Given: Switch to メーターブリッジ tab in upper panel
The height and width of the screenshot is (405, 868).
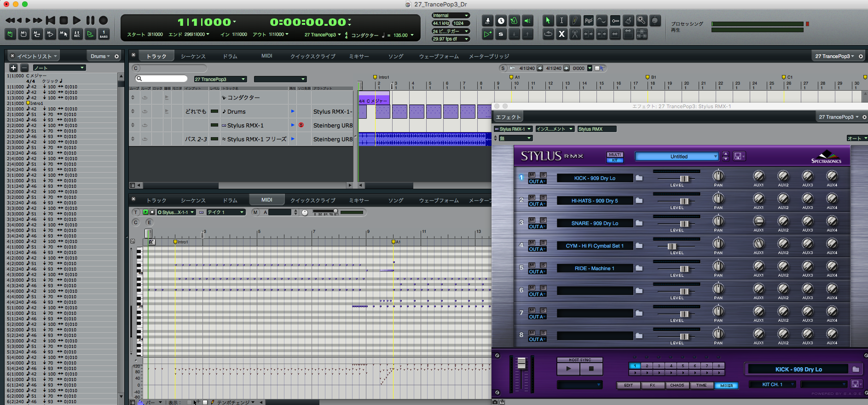Looking at the screenshot, I should 489,56.
